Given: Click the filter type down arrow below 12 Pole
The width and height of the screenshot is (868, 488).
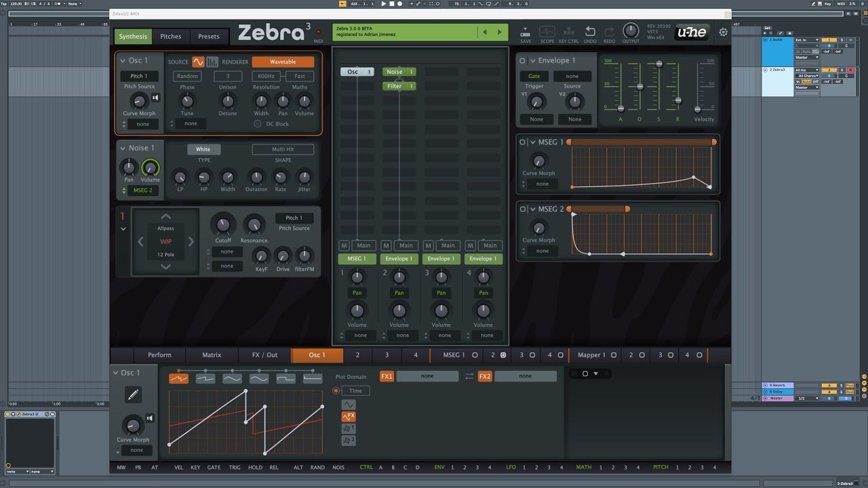Looking at the screenshot, I should click(x=165, y=267).
